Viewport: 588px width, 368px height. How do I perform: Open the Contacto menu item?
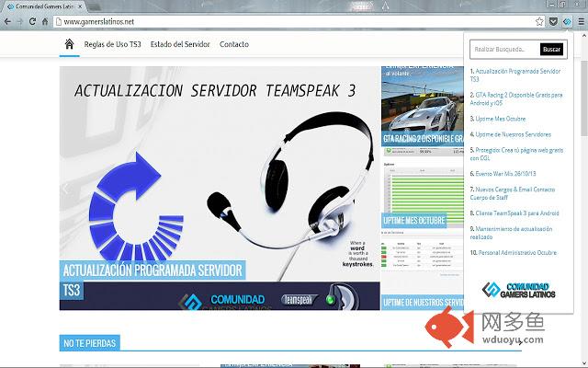point(234,44)
